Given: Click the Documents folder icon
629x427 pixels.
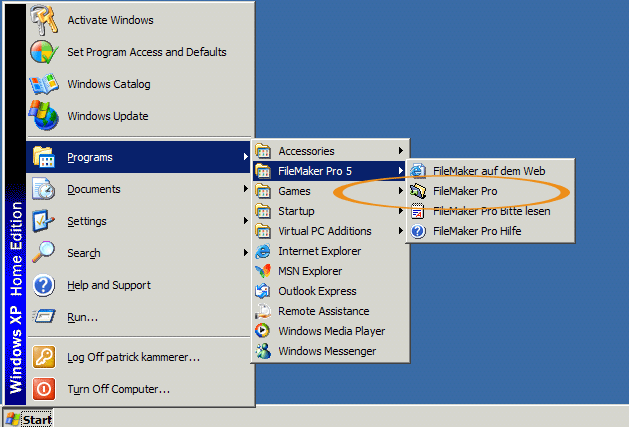Looking at the screenshot, I should [x=44, y=189].
